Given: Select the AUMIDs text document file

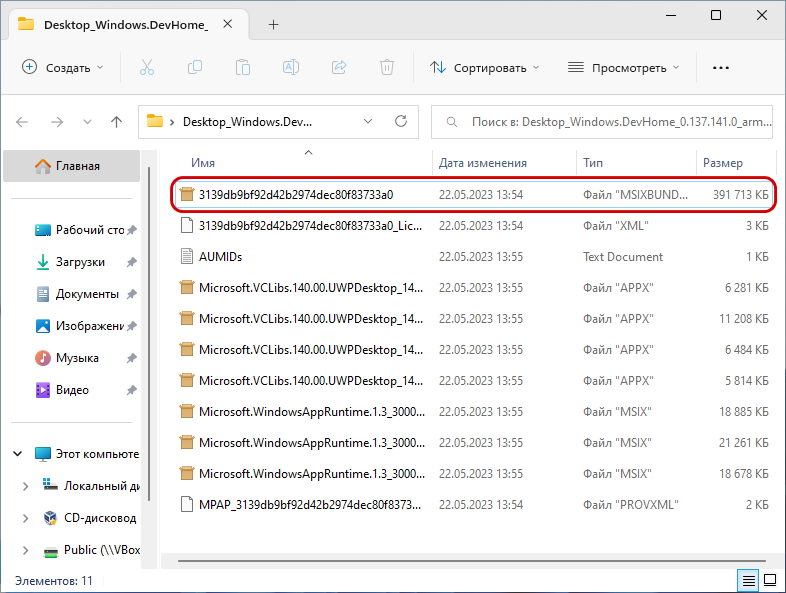Looking at the screenshot, I should tap(220, 256).
